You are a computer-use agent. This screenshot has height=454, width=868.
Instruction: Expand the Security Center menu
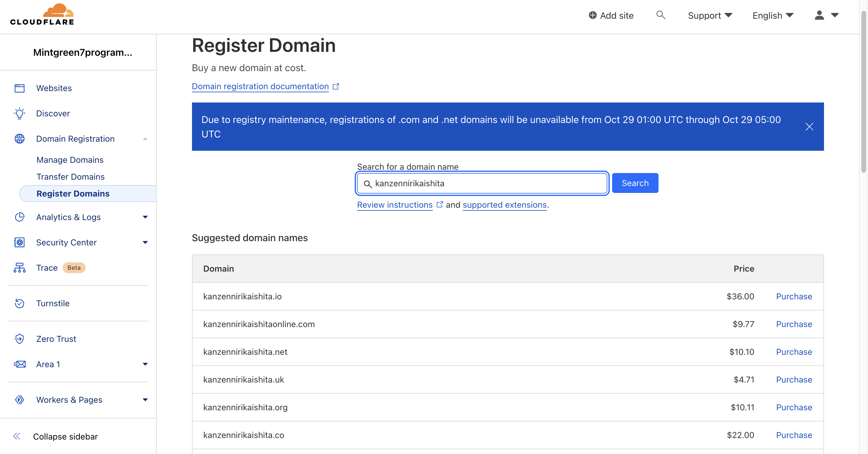(145, 243)
